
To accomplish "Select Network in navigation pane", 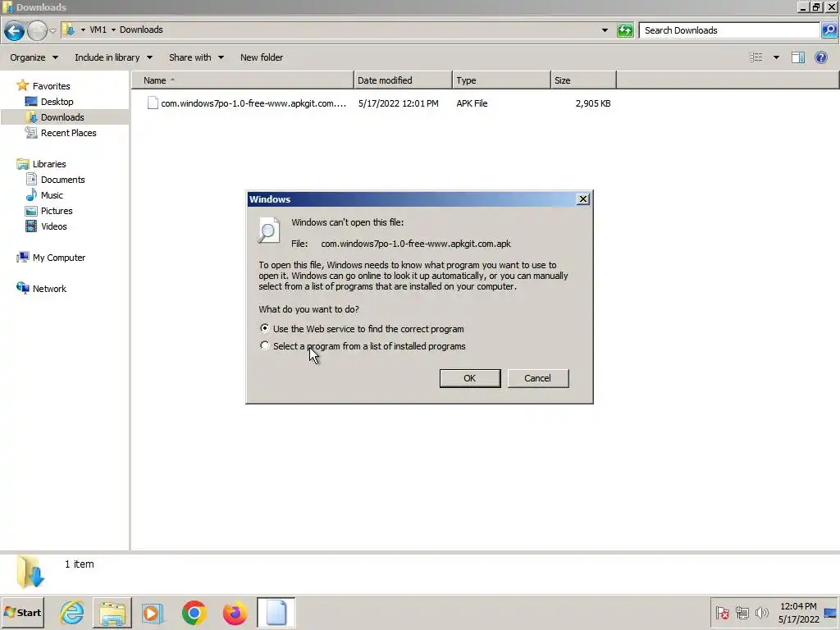I will click(x=48, y=288).
